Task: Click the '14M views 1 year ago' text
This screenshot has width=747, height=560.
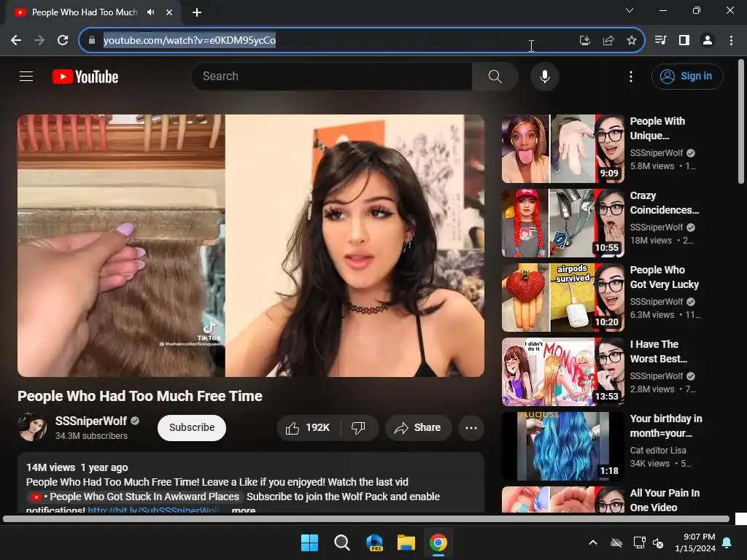Action: (77, 467)
